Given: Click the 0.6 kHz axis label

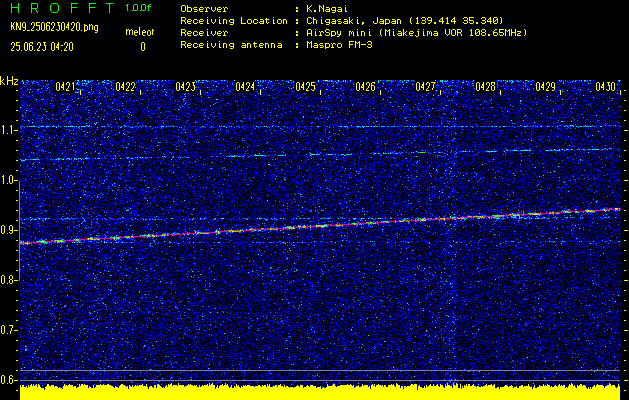Looking at the screenshot, I should point(7,380).
